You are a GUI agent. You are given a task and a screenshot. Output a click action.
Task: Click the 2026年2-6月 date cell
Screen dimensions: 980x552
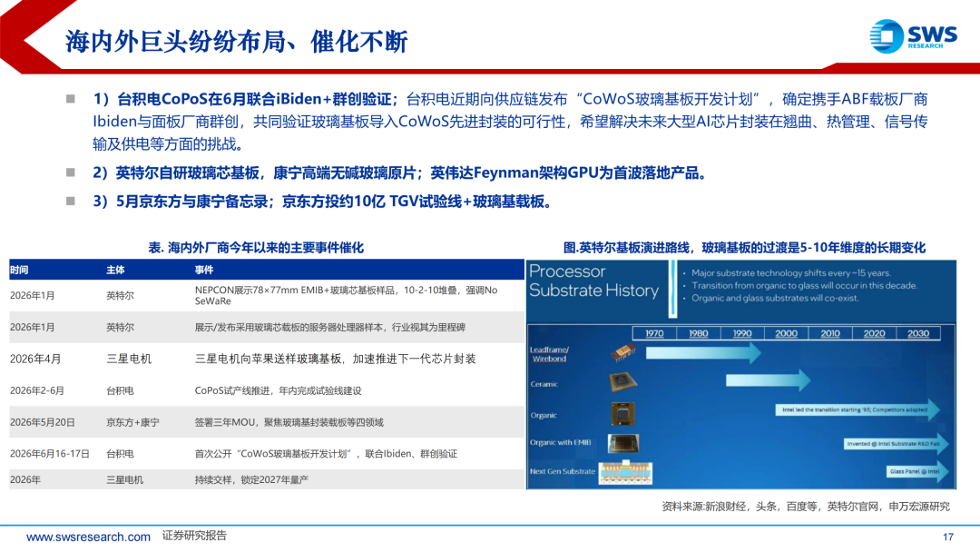tap(37, 390)
